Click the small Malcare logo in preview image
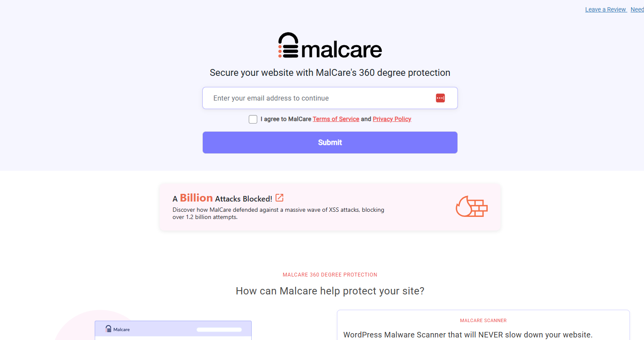The image size is (644, 340). (118, 329)
